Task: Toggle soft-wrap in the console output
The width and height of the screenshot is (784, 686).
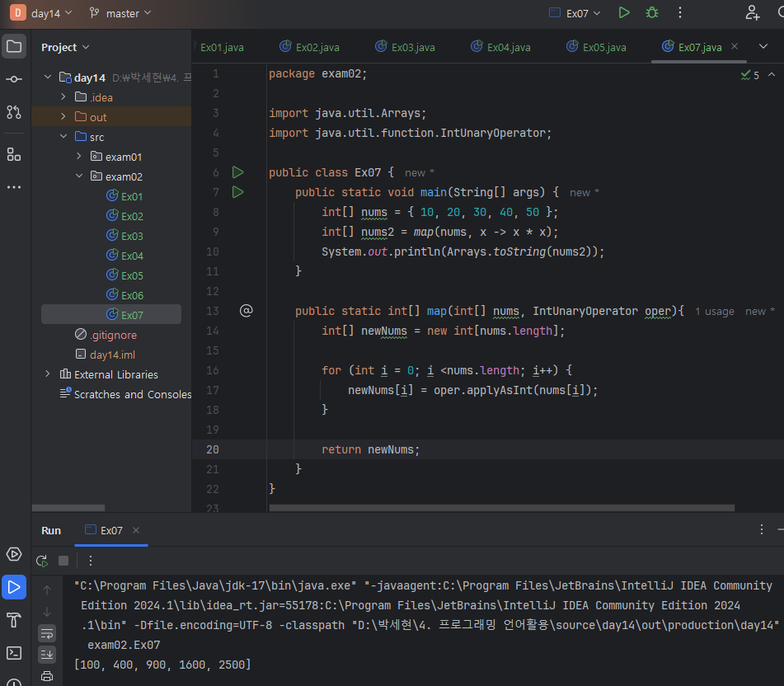Action: click(47, 633)
